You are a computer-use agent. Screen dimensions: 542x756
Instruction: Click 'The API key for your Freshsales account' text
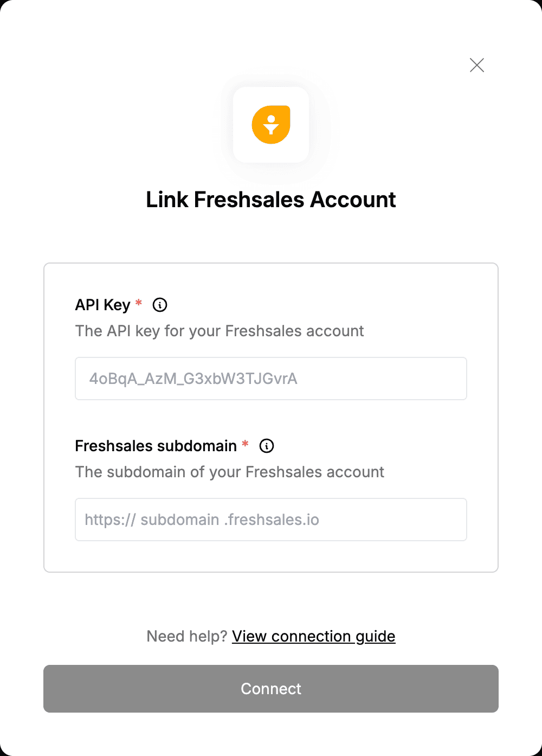click(x=220, y=331)
